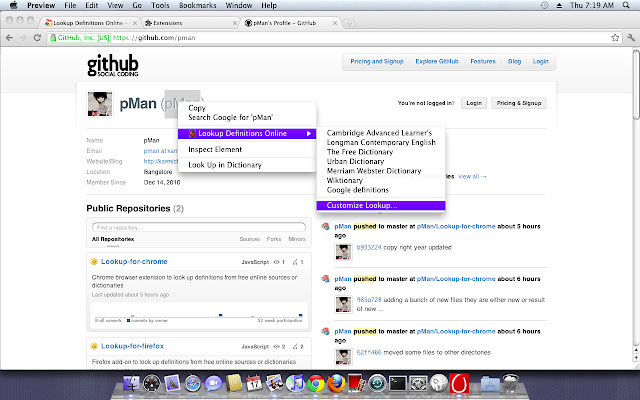The height and width of the screenshot is (400, 640).
Task: Pick Cambridge Advanced Learner's from submenu
Action: click(x=381, y=133)
